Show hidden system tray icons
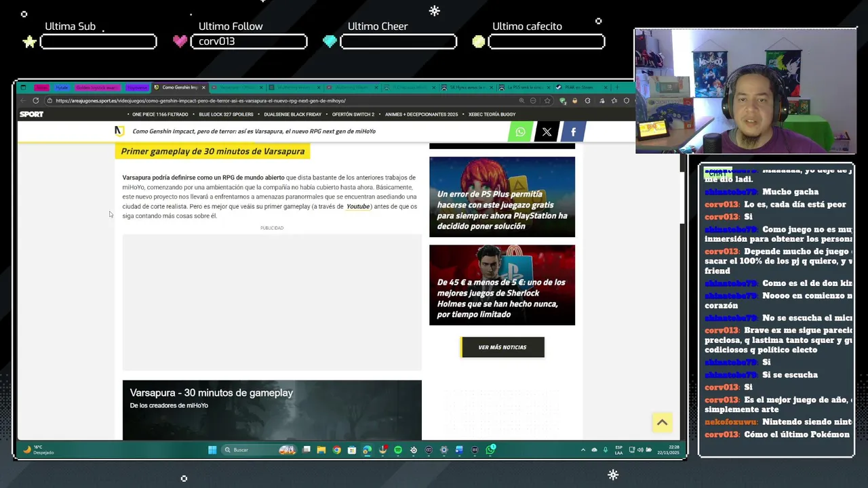The image size is (868, 488). click(x=583, y=449)
